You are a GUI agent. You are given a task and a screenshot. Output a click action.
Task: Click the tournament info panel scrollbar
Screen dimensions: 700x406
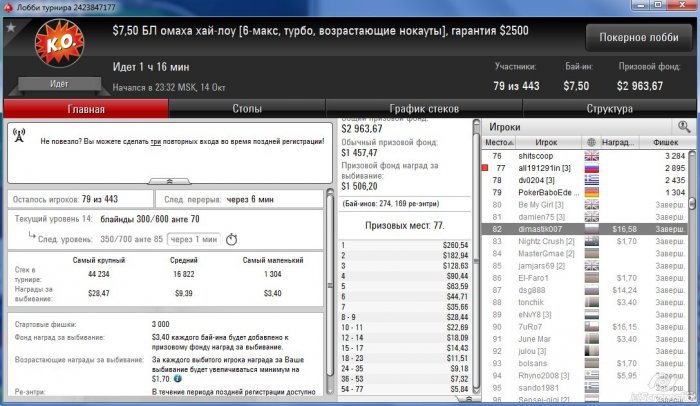330,286
